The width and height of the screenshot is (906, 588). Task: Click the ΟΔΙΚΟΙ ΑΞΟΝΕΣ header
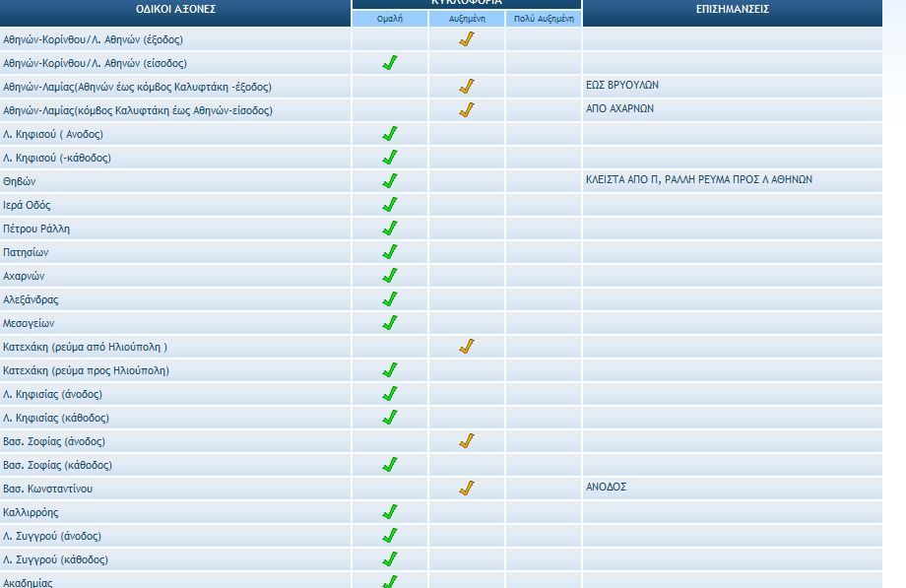click(175, 9)
